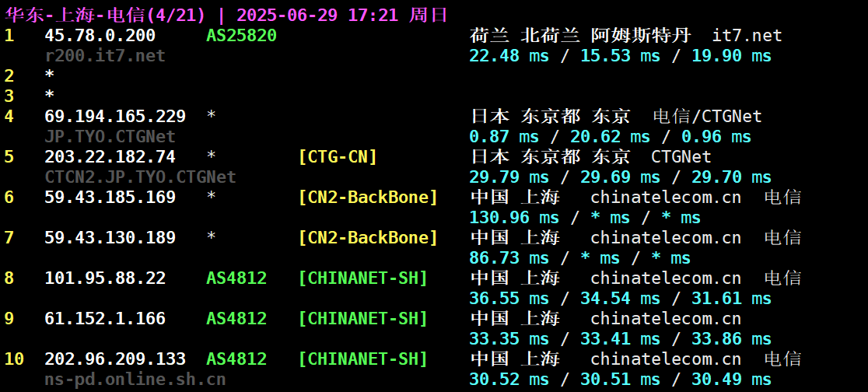Click hop number 5
The image size is (868, 392).
(9, 156)
